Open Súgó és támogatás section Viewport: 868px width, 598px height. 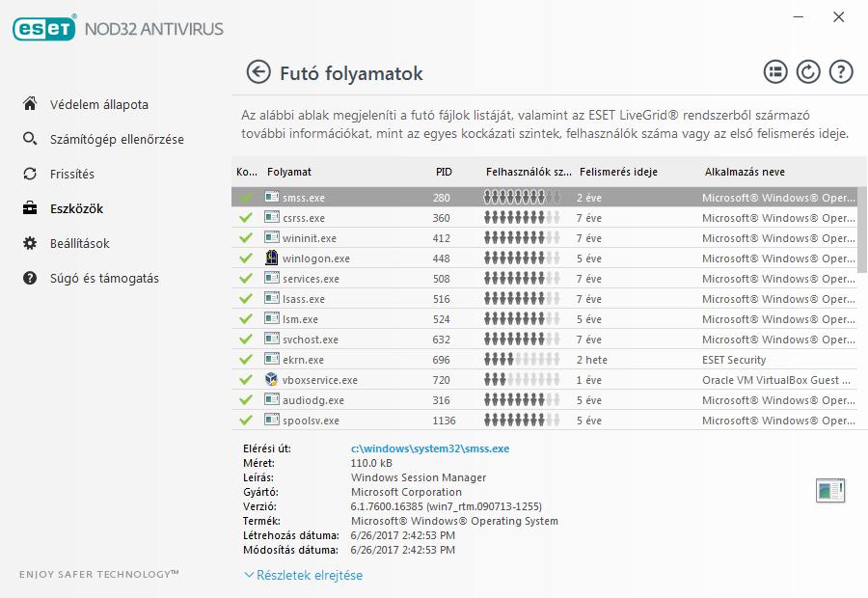click(x=104, y=279)
